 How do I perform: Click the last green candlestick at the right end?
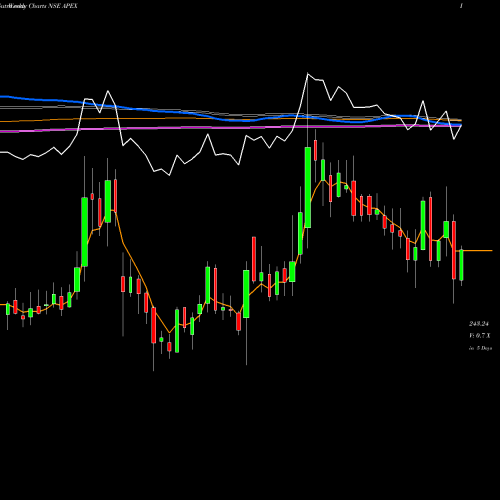461,265
